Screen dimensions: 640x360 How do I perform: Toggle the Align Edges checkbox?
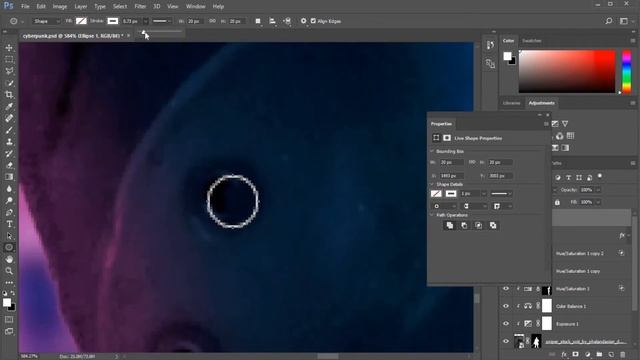[313, 21]
